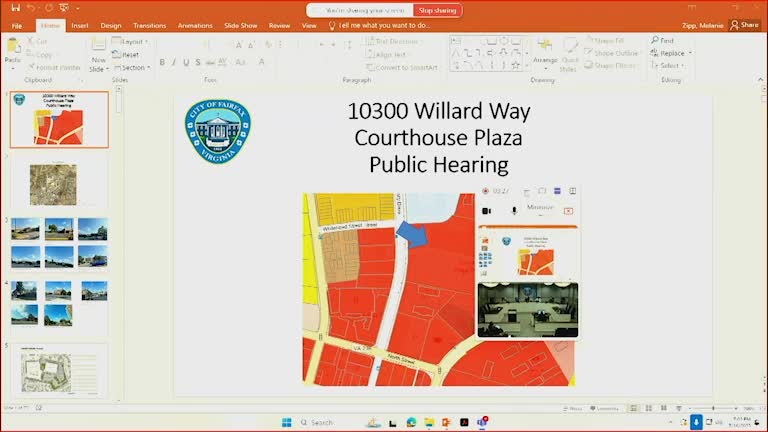
Task: Click Decrease Font Size icon
Action: pos(251,45)
